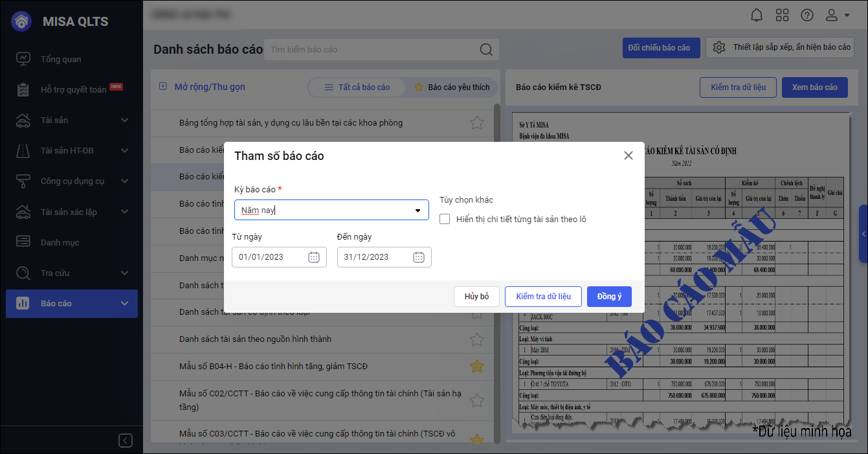Select Mẫu số B04-H report row
868x454 pixels.
pos(322,366)
